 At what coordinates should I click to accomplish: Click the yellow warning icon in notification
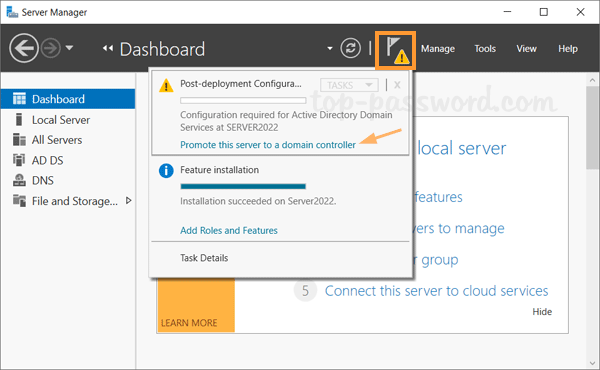(166, 85)
